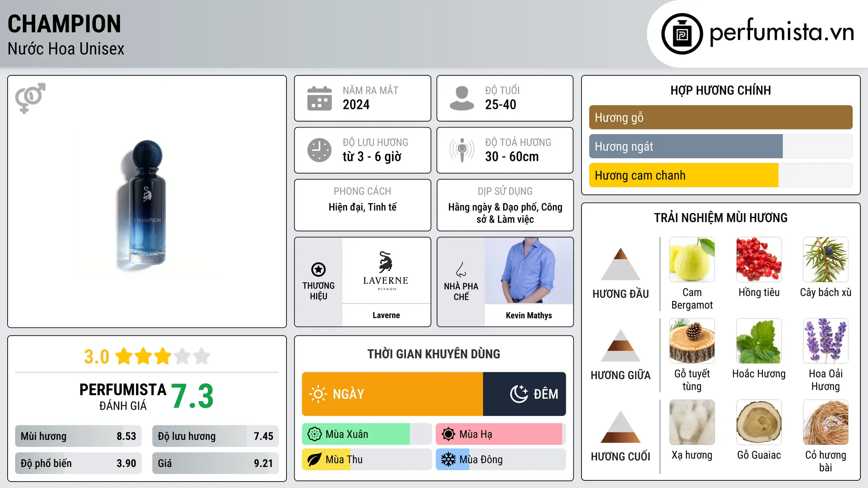The image size is (868, 488).
Task: Open the Hồng tiêu note image
Action: point(759,260)
